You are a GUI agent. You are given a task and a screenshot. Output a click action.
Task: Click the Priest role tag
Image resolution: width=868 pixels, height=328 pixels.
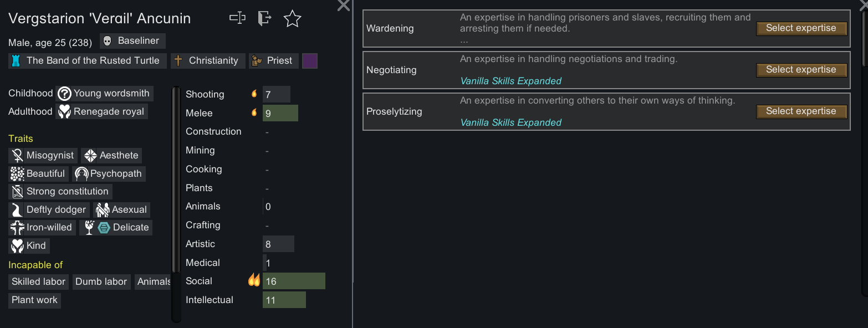click(x=274, y=61)
